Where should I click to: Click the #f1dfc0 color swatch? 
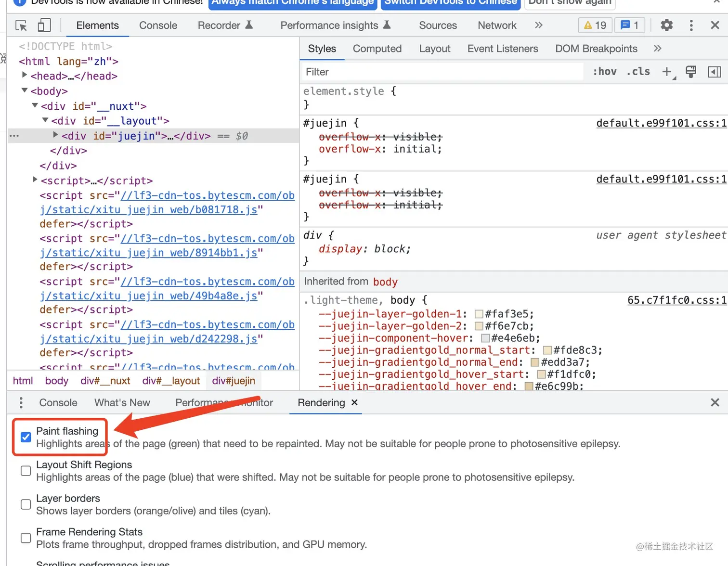coord(541,374)
